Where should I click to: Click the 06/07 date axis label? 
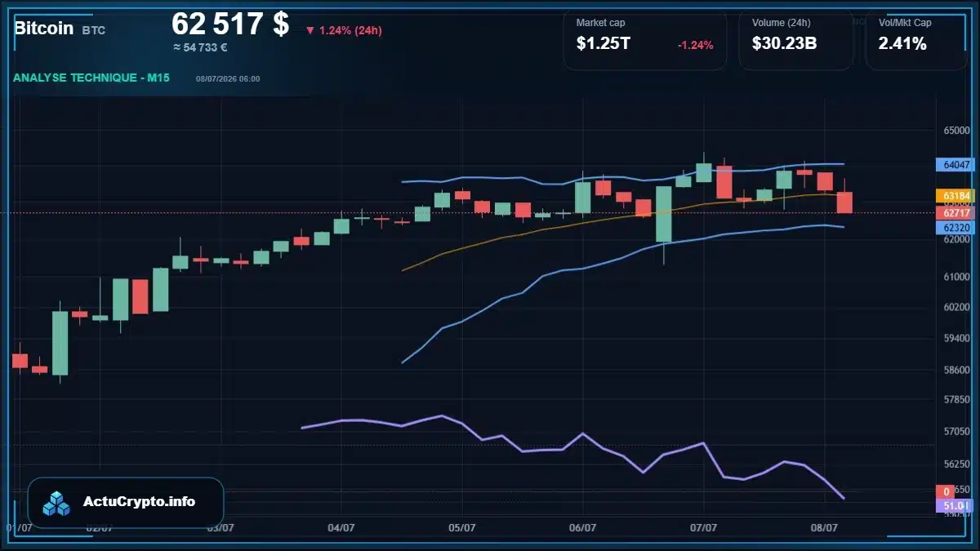tap(582, 528)
